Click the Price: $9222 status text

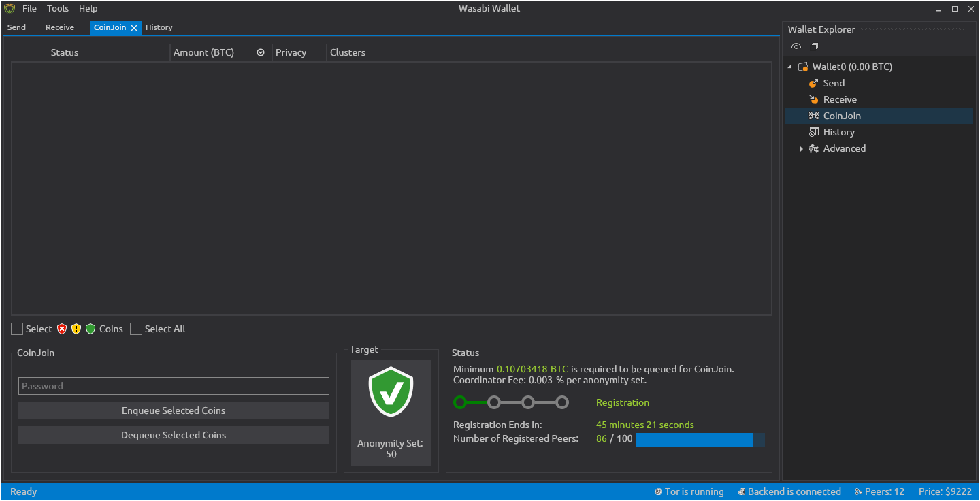[x=945, y=491]
